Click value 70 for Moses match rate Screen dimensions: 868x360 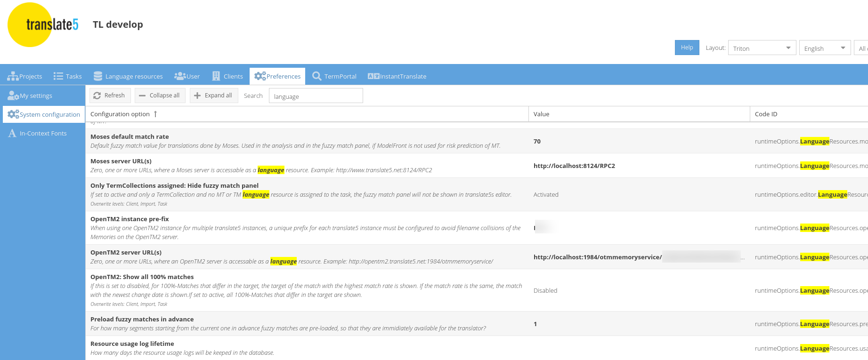[537, 141]
